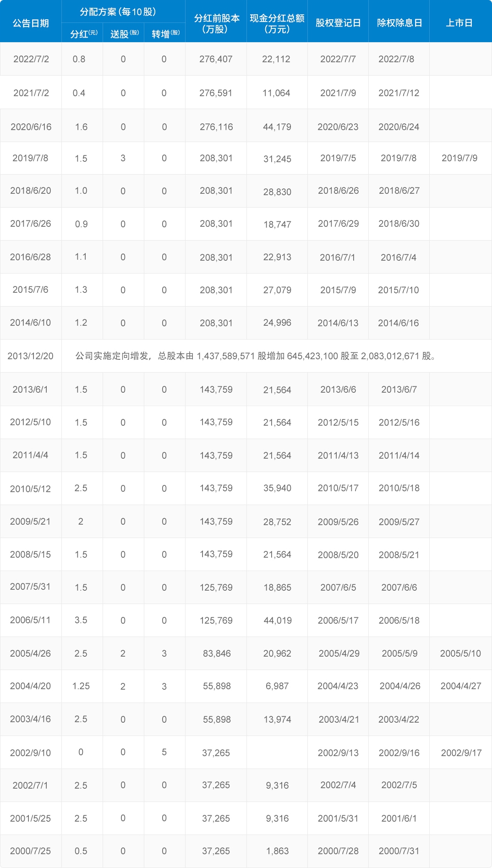Click the 2000/7/31 ex-dividend date cell
This screenshot has height=868, width=492.
(399, 851)
